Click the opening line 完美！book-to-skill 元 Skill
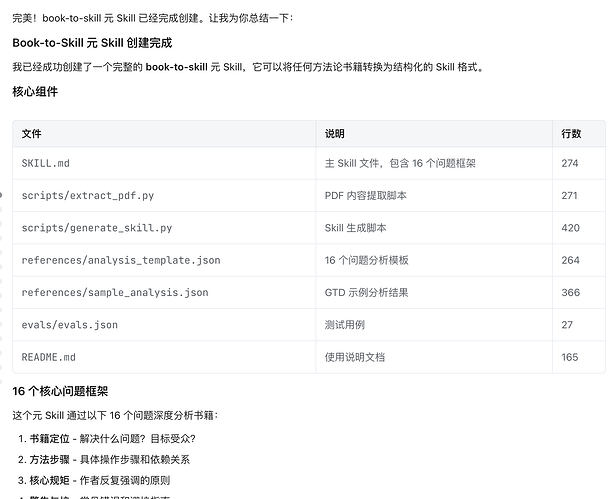The image size is (616, 499). pos(152,18)
